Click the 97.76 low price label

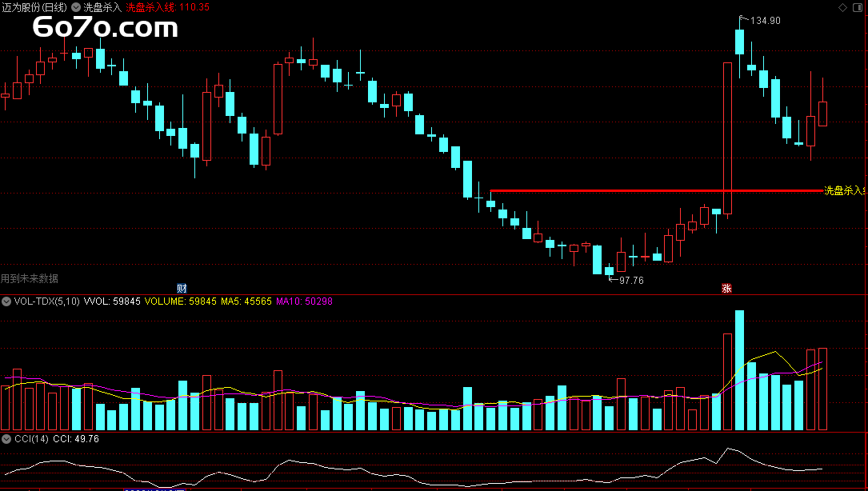point(631,281)
